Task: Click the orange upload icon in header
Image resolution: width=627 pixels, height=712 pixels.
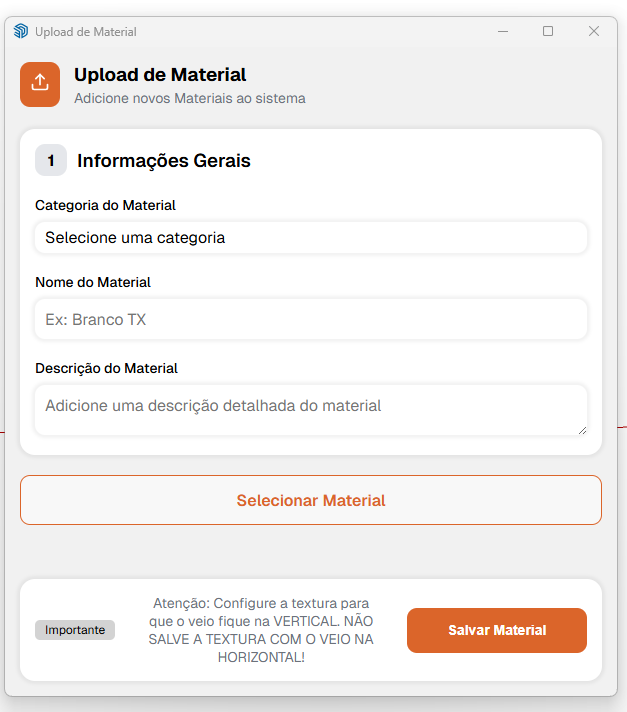Action: tap(40, 83)
